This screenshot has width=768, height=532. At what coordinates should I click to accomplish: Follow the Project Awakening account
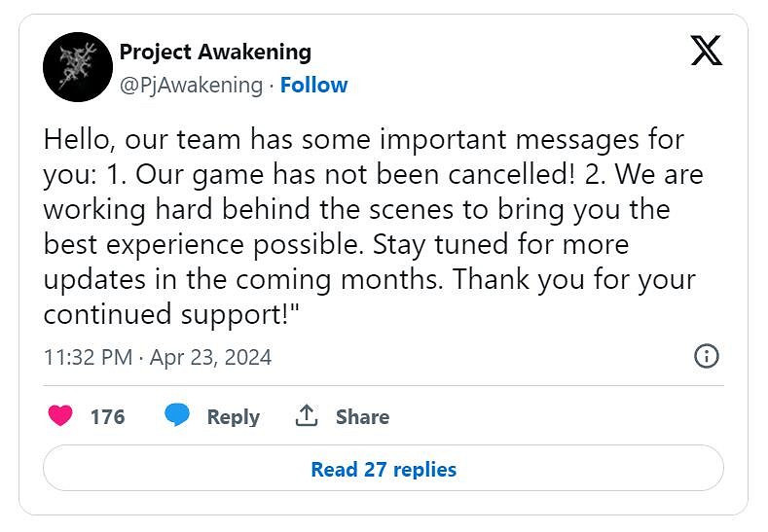[313, 86]
